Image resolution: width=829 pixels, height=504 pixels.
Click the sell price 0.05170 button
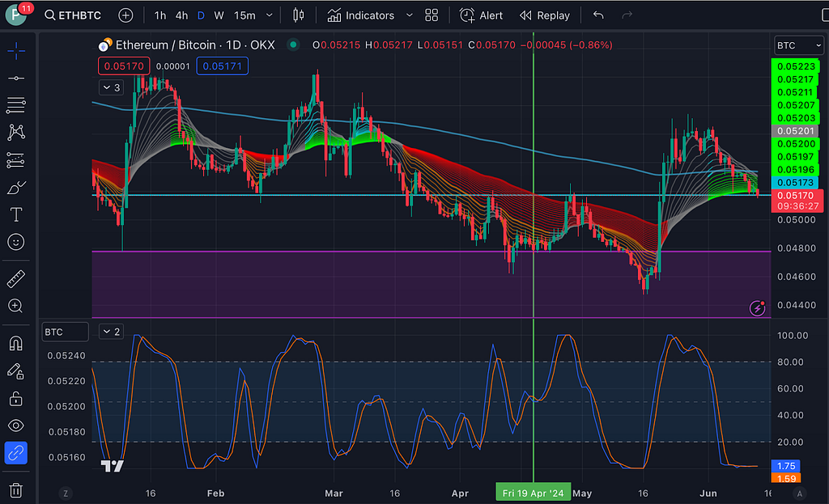[x=124, y=66]
